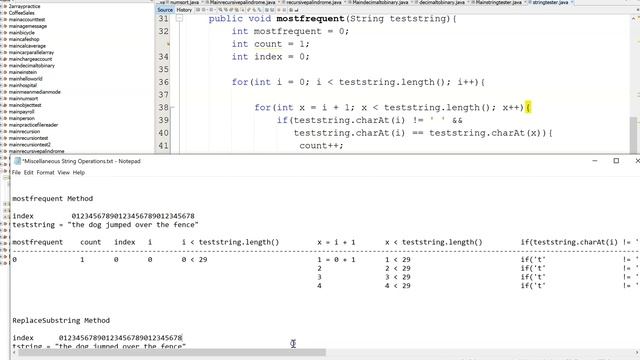640x360 pixels.
Task: Click the '0 < 29' value in Notepad
Action: pyautogui.click(x=195, y=260)
